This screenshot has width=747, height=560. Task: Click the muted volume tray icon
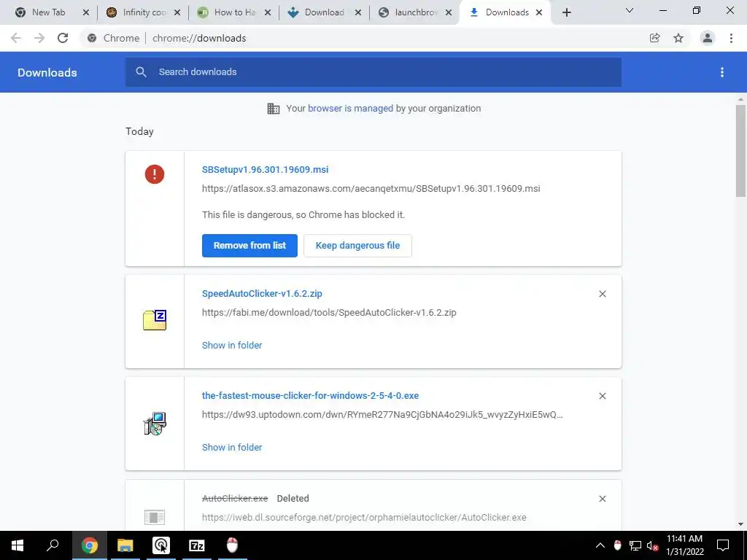tap(653, 545)
